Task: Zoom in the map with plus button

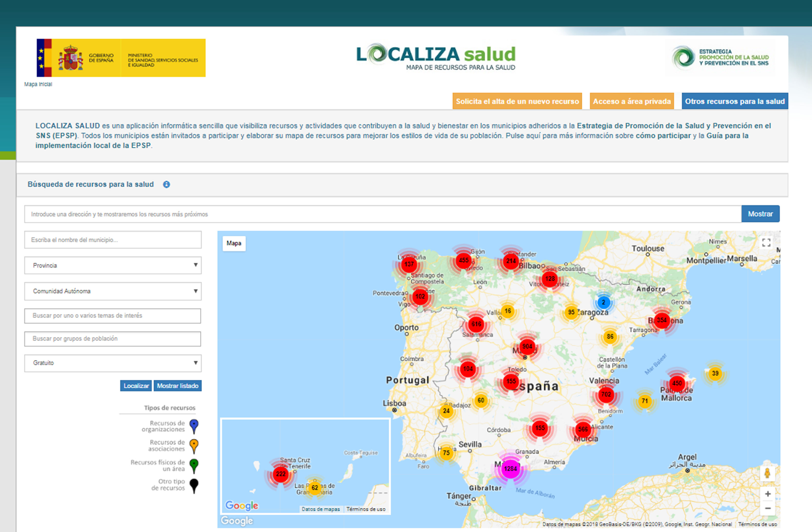Action: [768, 494]
